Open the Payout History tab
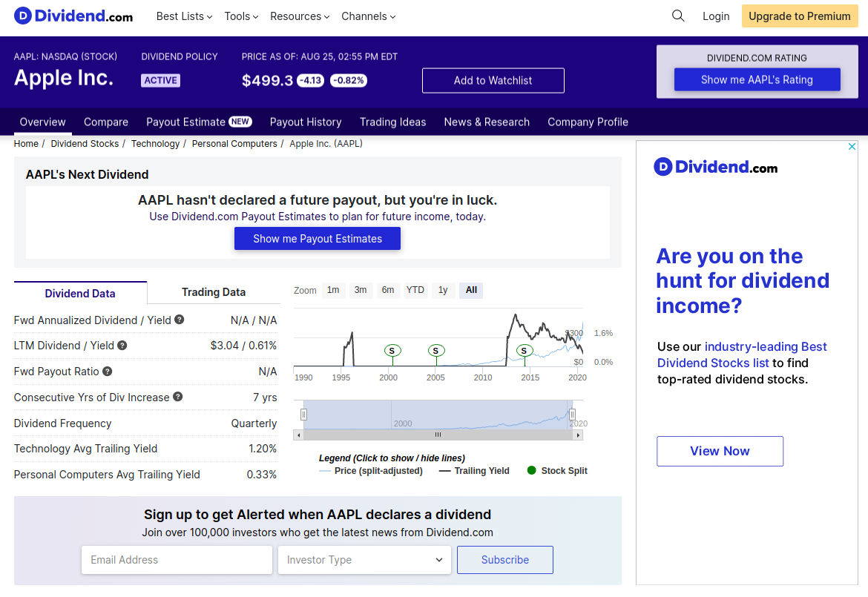This screenshot has width=868, height=597. click(306, 122)
